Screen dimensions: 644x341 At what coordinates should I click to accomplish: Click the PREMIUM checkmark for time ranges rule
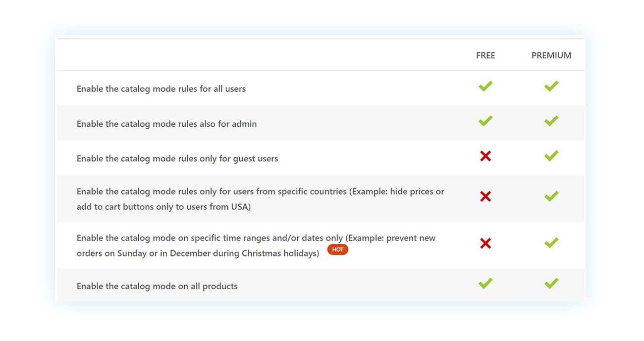[551, 243]
